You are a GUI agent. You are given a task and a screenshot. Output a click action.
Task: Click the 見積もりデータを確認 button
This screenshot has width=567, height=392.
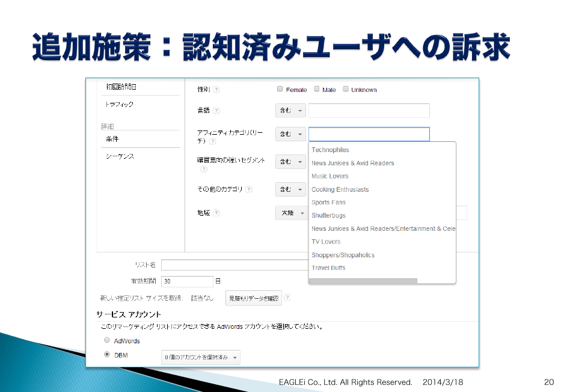click(x=254, y=298)
